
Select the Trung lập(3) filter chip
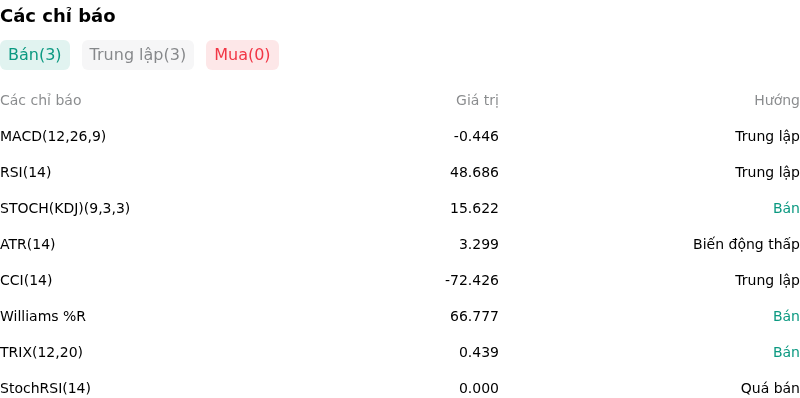tap(138, 55)
